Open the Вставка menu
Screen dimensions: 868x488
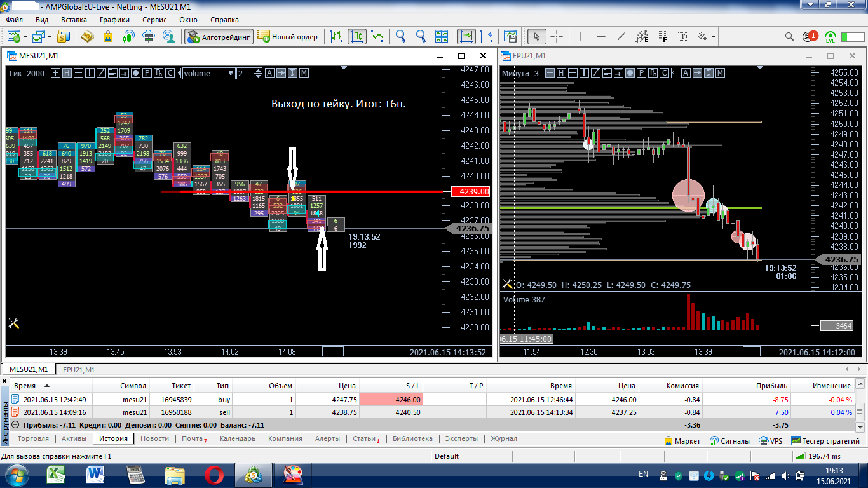(74, 20)
